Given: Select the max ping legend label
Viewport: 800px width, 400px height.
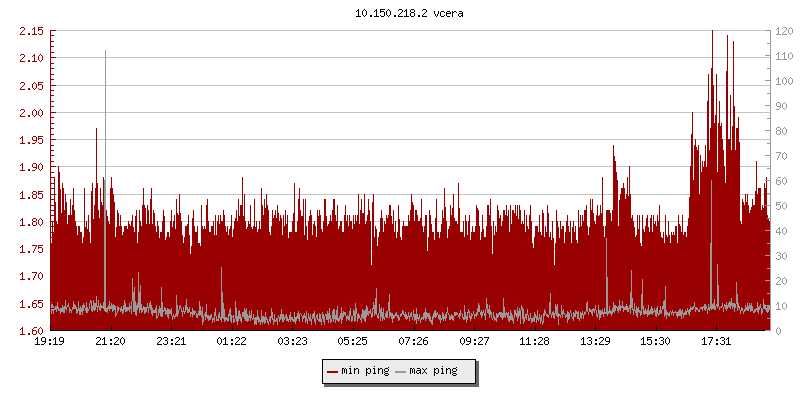Looking at the screenshot, I should (x=433, y=371).
